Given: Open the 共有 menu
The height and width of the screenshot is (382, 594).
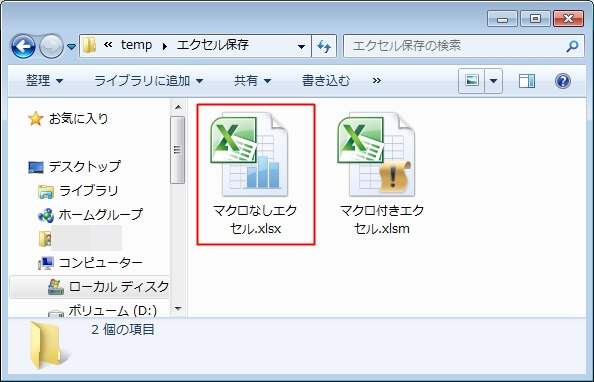Looking at the screenshot, I should [x=252, y=81].
